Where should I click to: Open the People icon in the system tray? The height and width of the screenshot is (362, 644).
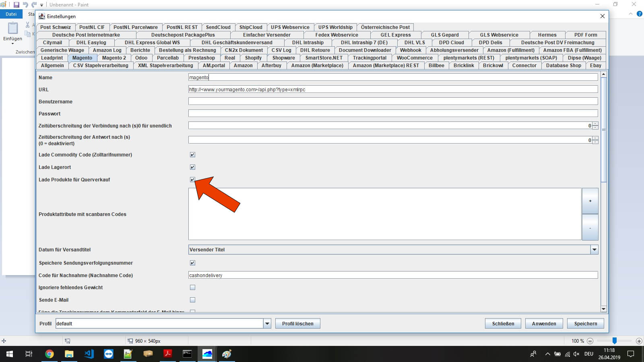point(533,354)
